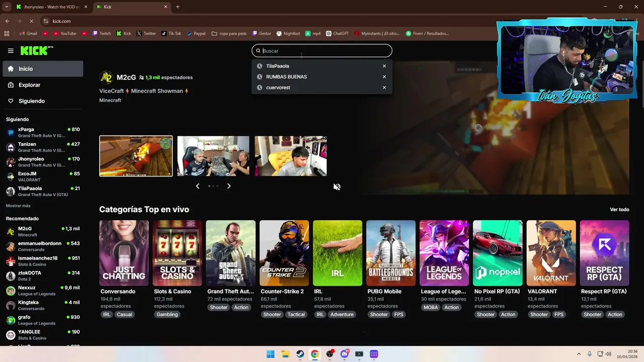Click the Buscar search field
Image resolution: width=644 pixels, height=362 pixels.
(322, 51)
